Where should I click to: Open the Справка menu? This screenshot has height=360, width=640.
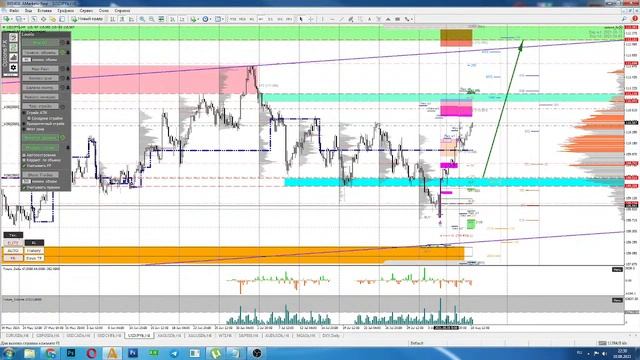click(122, 11)
